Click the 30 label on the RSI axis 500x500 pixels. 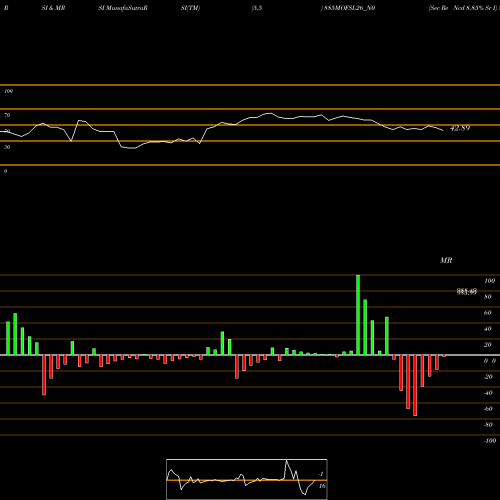tap(7, 147)
